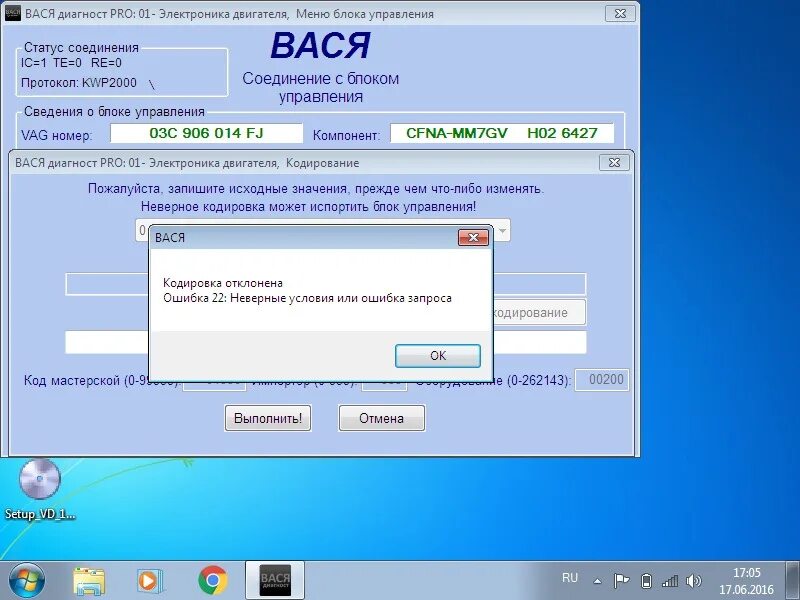800x600 pixels.
Task: Click the network signal tray icon
Action: (670, 581)
